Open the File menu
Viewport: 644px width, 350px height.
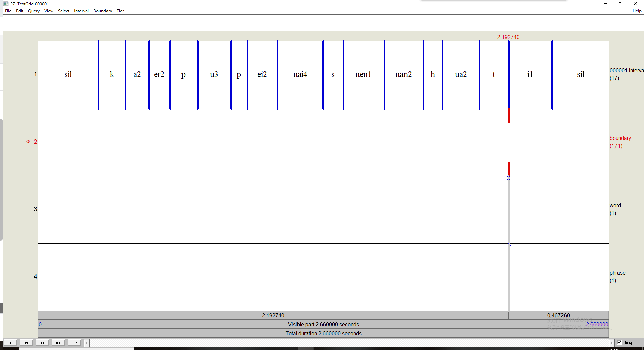pos(8,11)
